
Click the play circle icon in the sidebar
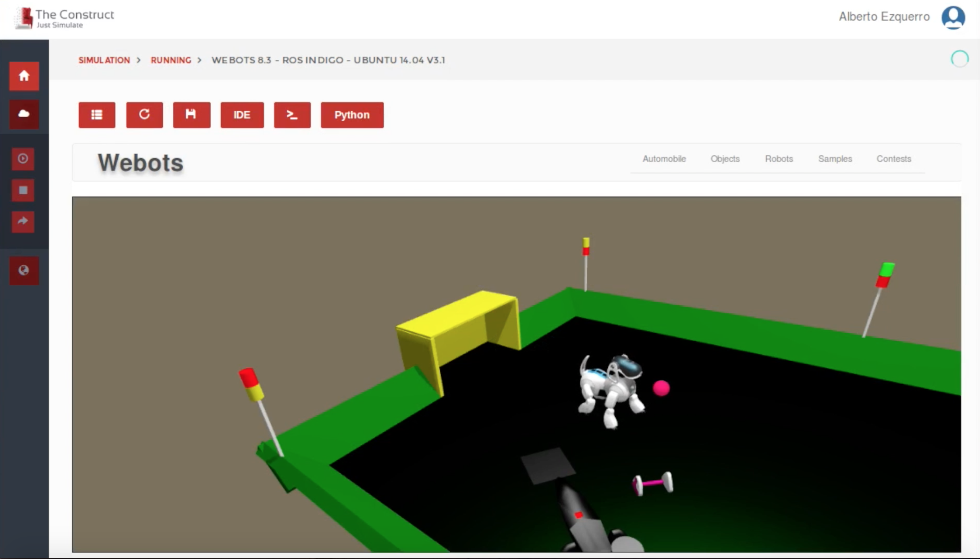point(23,159)
